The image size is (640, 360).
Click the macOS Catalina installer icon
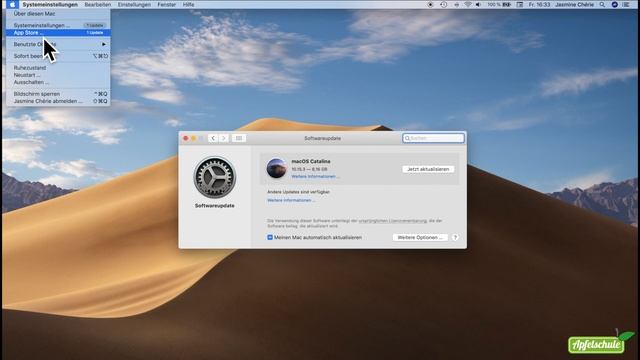[x=276, y=168]
